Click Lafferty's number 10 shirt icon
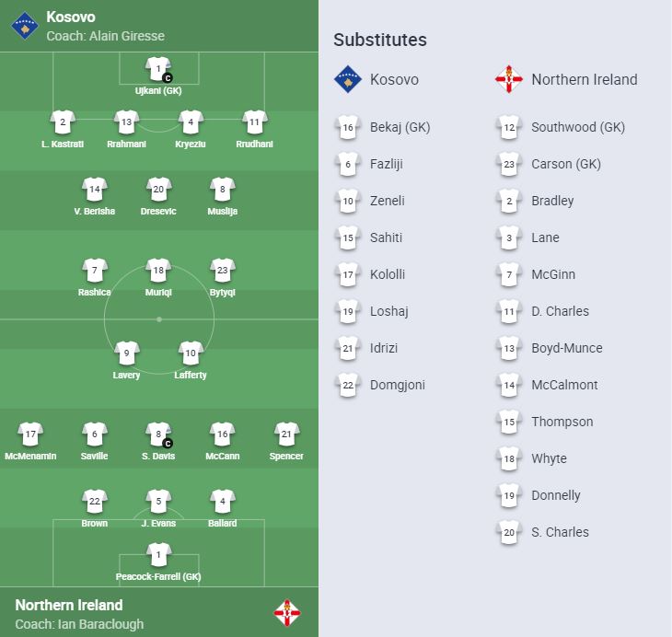Image resolution: width=672 pixels, height=637 pixels. (x=191, y=353)
